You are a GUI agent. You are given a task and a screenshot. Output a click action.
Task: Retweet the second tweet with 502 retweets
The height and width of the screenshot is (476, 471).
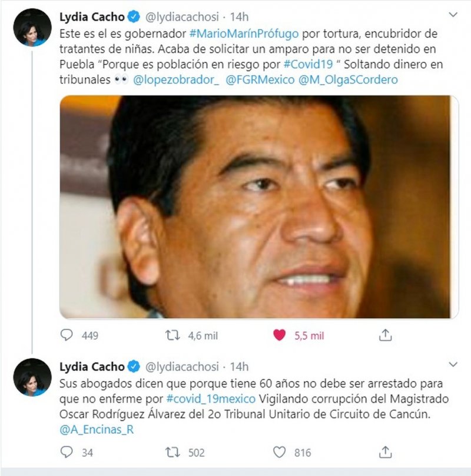tap(173, 452)
